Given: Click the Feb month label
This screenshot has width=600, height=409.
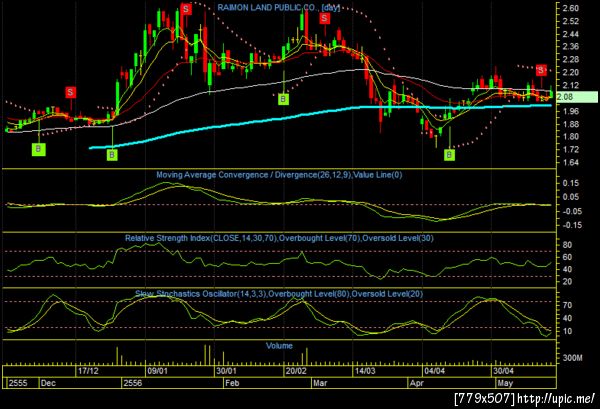Looking at the screenshot, I should tap(232, 383).
